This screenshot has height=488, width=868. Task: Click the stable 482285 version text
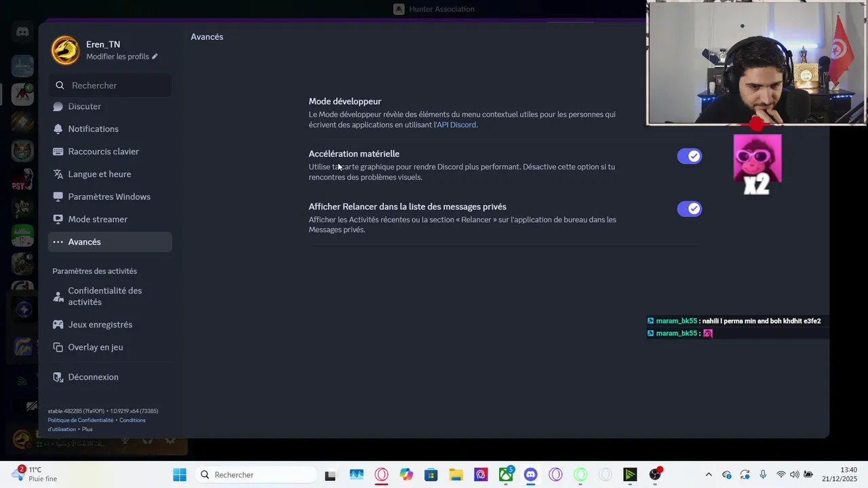[103, 411]
